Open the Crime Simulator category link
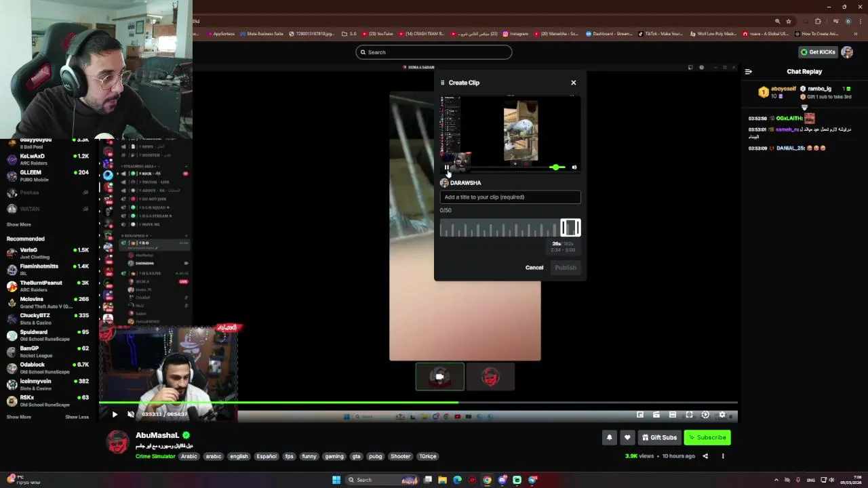The image size is (868, 488). (155, 456)
